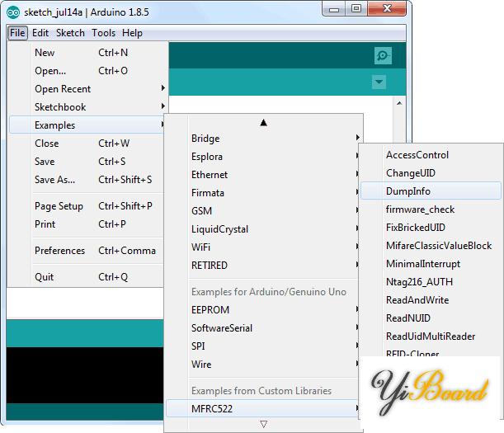Expand the Examples submenu
Screen dimensions: 504x433
[x=87, y=125]
